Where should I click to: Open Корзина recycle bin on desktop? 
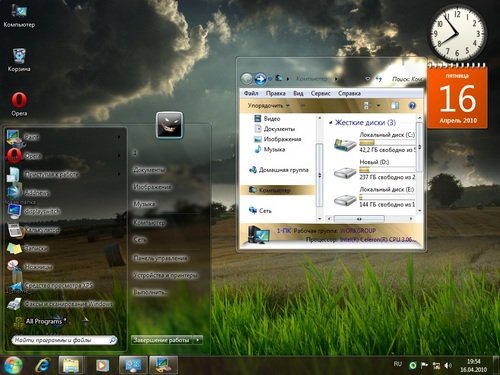[x=19, y=60]
